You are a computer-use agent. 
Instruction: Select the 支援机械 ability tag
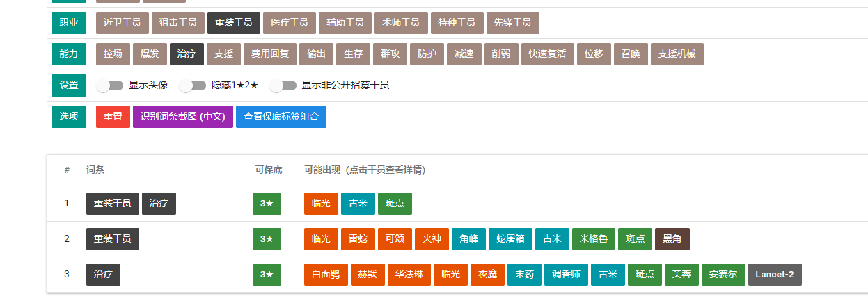(677, 54)
